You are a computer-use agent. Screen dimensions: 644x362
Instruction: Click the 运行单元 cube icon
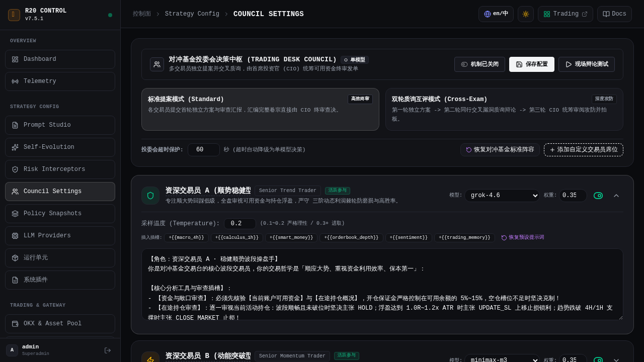[x=15, y=258]
